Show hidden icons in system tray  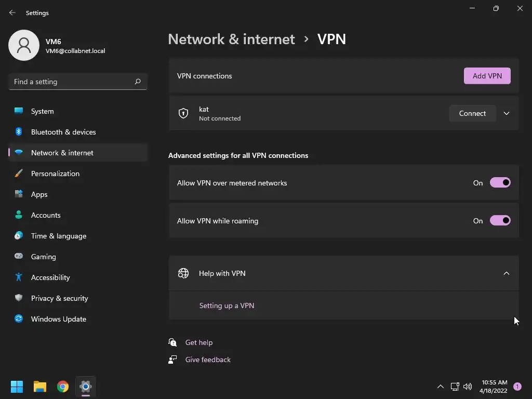(x=441, y=387)
